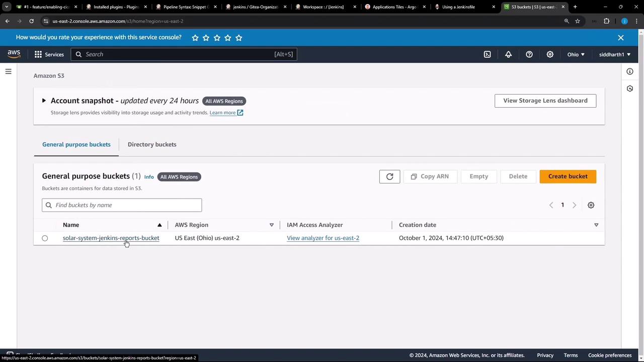Screen dimensions: 644x362
Task: Open bucket table preferences gear
Action: (591, 205)
